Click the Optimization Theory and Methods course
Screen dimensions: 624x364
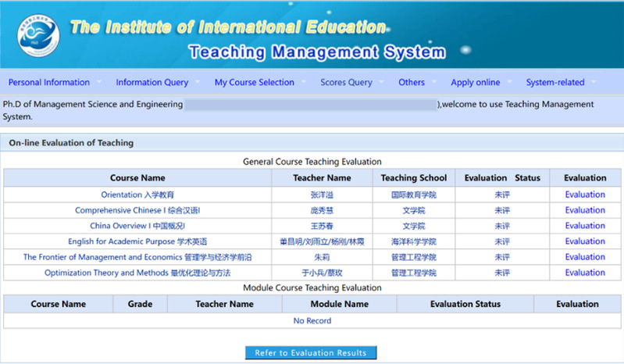[137, 273]
